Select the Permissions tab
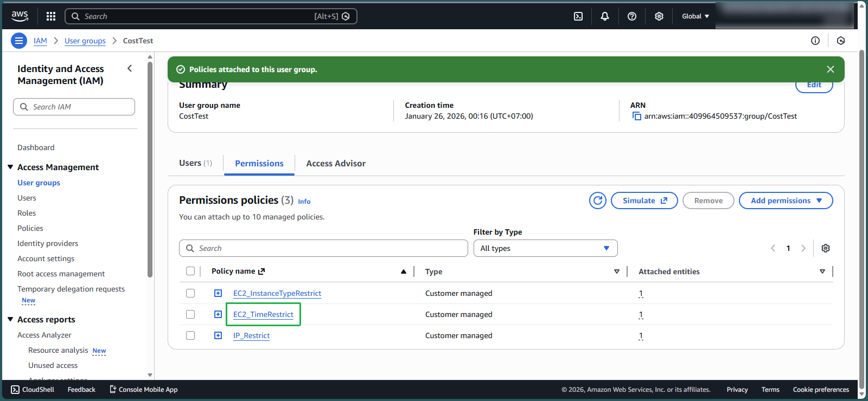868x401 pixels. tap(259, 164)
